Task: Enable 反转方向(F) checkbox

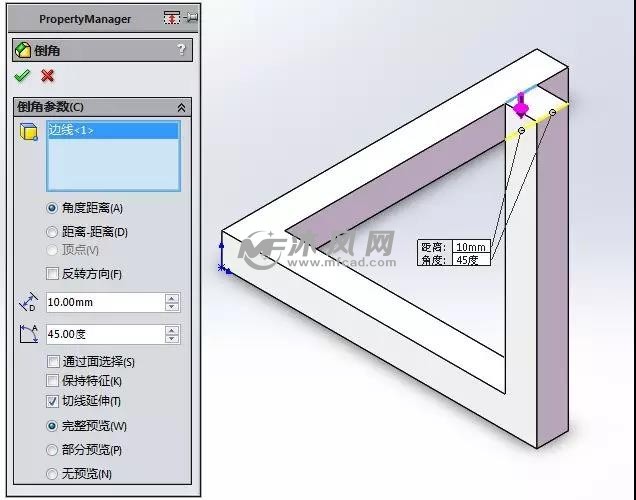Action: pyautogui.click(x=52, y=274)
